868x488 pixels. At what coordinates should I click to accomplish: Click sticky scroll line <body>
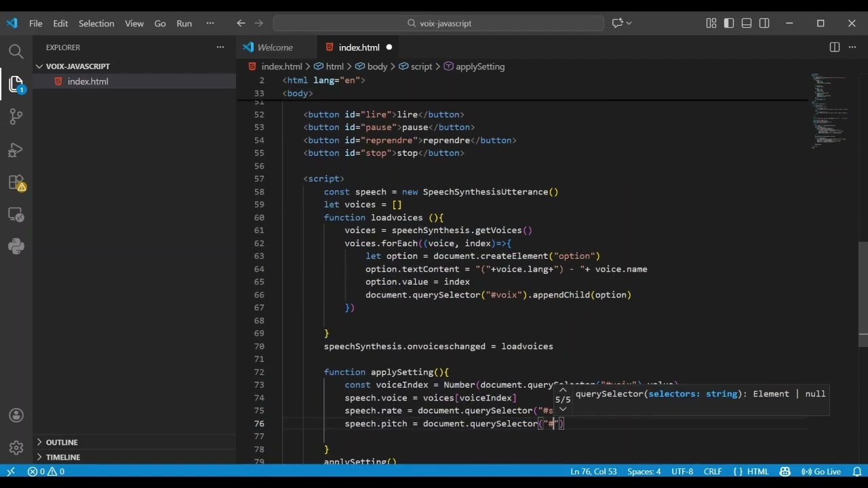pyautogui.click(x=298, y=93)
